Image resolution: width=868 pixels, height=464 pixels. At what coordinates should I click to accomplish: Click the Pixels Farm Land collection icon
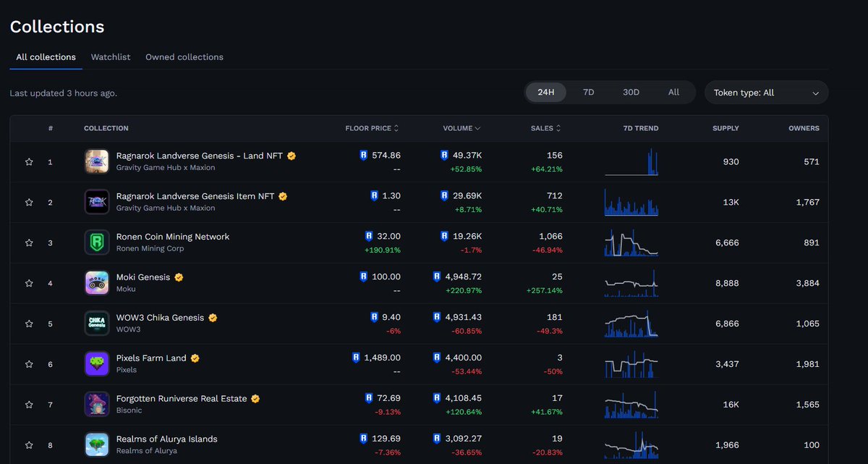[96, 364]
